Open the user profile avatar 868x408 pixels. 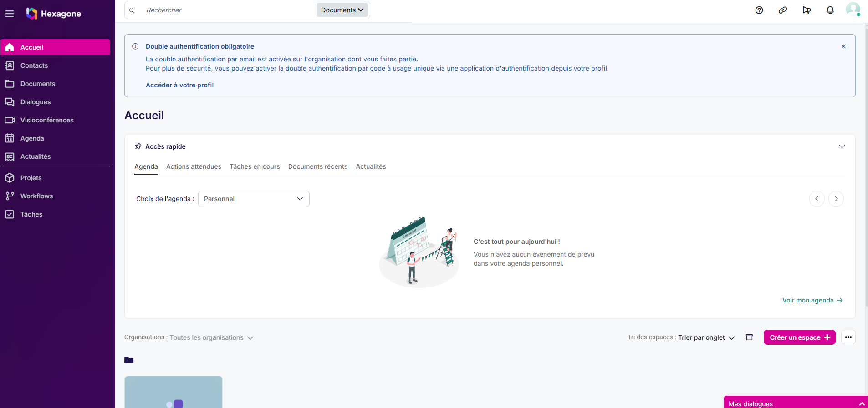coord(853,9)
